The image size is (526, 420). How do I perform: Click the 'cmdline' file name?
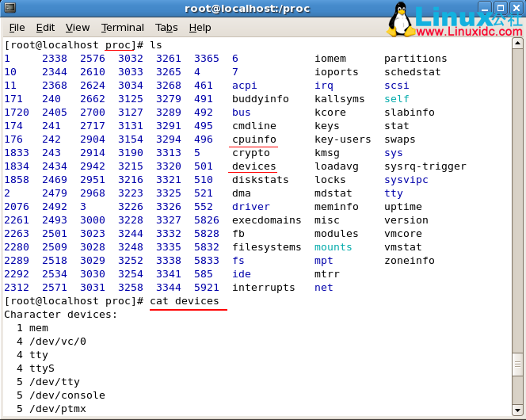click(x=254, y=126)
